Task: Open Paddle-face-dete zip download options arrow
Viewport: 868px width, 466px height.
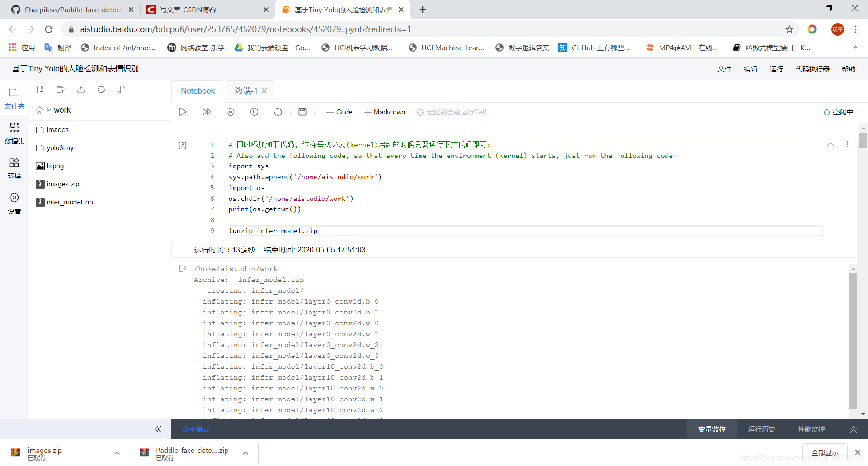Action: point(245,453)
